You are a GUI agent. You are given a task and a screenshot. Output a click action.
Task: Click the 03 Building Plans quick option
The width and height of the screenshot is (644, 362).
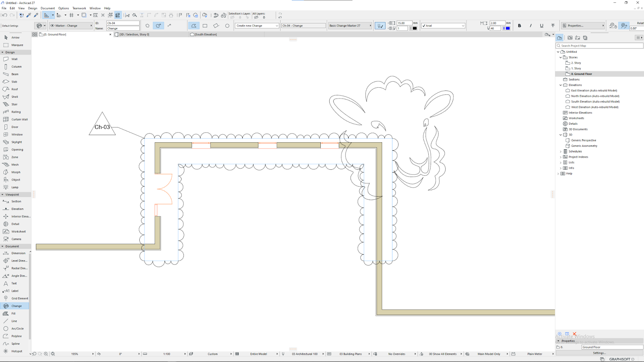[351, 354]
